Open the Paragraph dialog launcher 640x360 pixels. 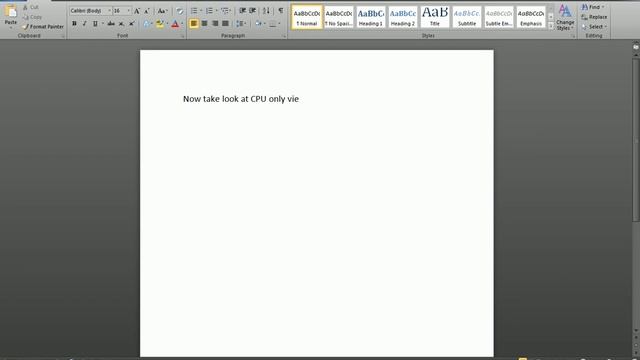(284, 36)
